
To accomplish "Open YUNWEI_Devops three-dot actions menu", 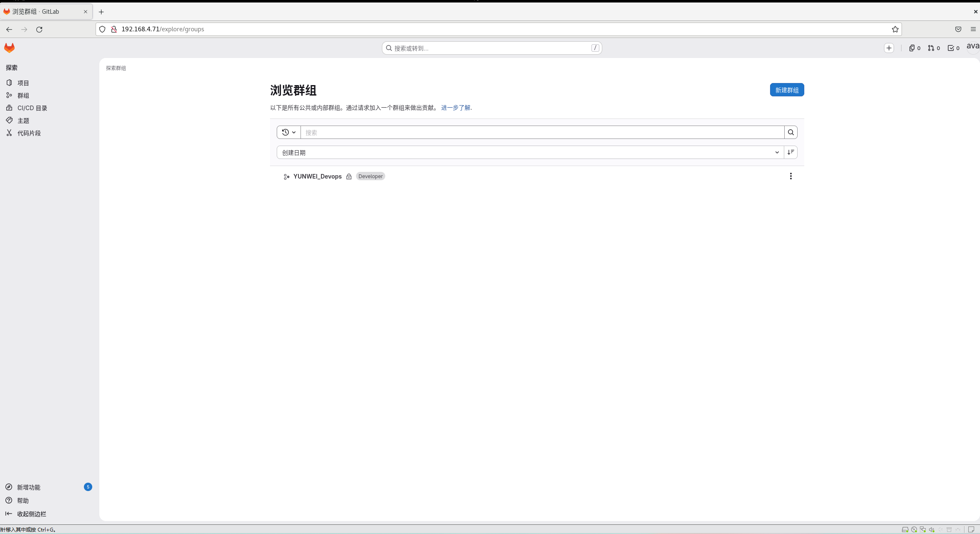I will pos(791,176).
